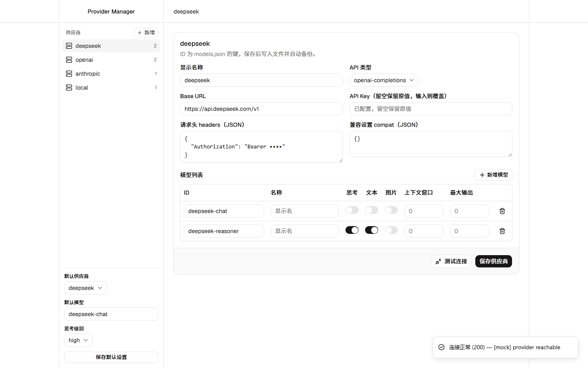Click the 新增 provider button
Image resolution: width=588 pixels, height=368 pixels.
pyautogui.click(x=146, y=33)
